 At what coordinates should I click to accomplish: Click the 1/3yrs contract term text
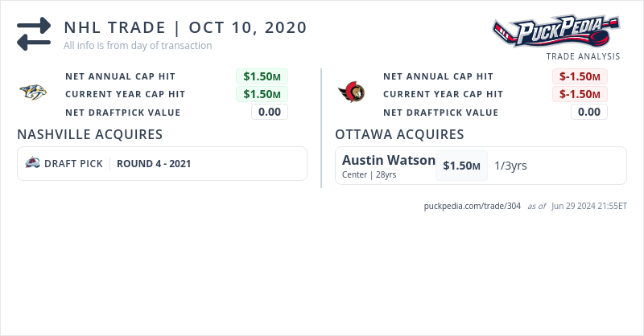click(x=510, y=166)
